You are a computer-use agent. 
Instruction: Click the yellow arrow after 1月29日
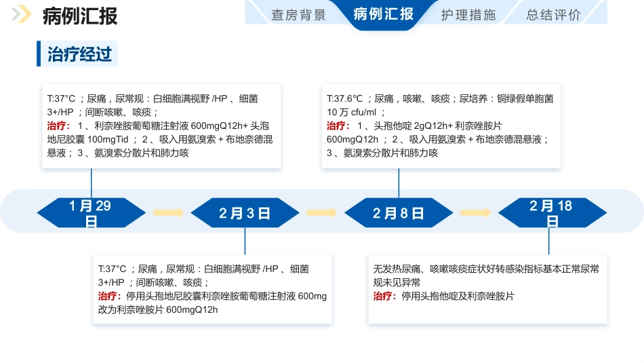point(168,212)
